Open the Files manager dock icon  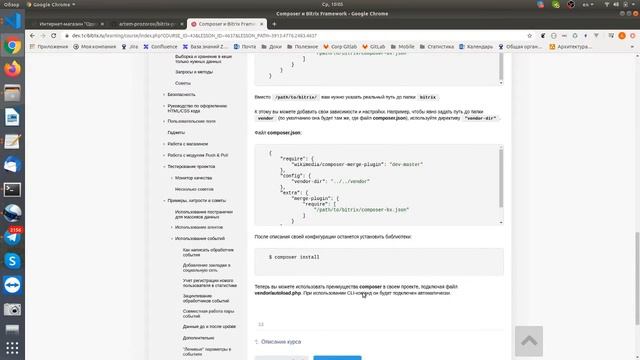click(12, 93)
